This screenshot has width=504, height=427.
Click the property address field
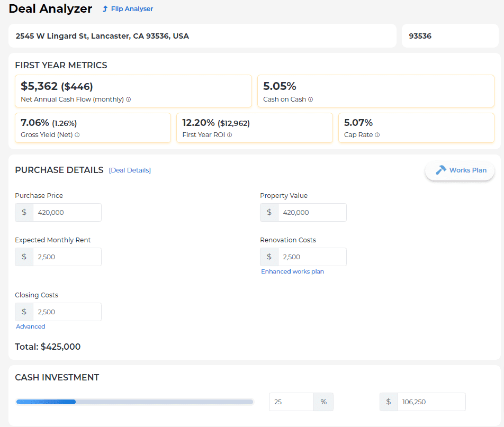(x=202, y=35)
